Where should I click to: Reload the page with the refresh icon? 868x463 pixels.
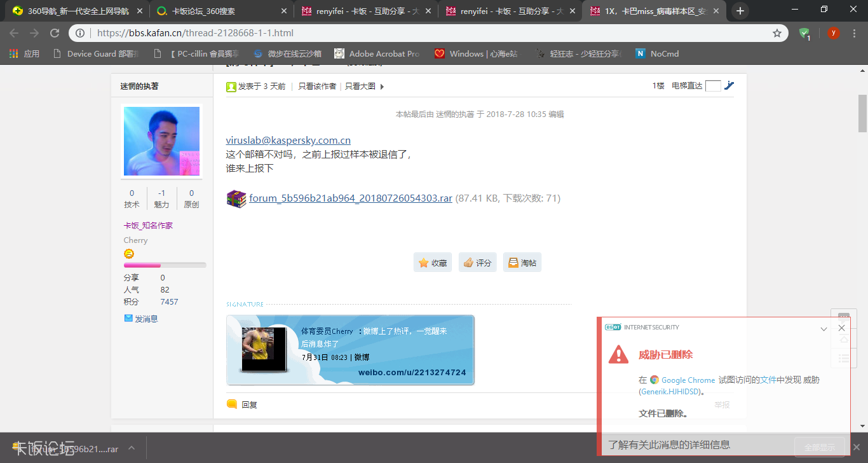coord(55,33)
